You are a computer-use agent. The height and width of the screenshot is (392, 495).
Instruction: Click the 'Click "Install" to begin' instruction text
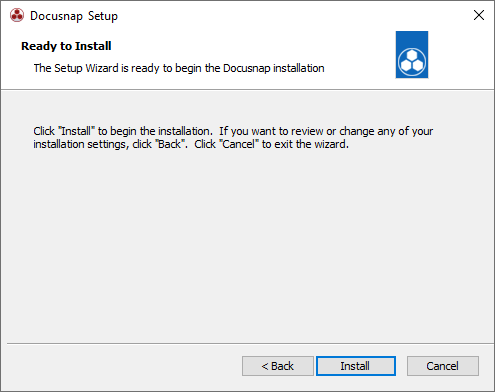(233, 138)
